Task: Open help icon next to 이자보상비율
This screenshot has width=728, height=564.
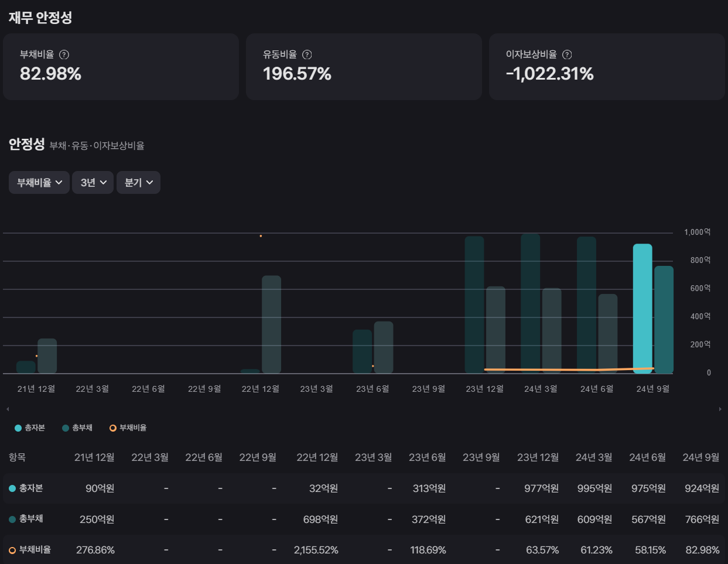Action: click(x=567, y=54)
